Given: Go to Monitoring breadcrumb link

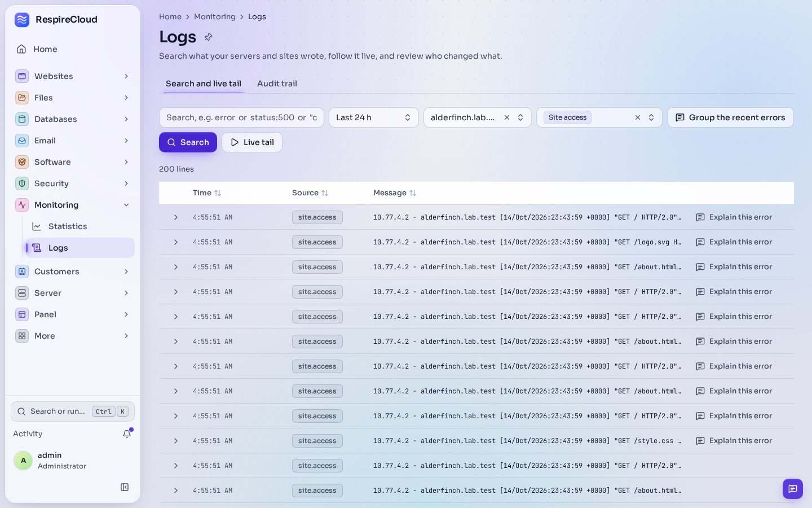Looking at the screenshot, I should coord(215,16).
